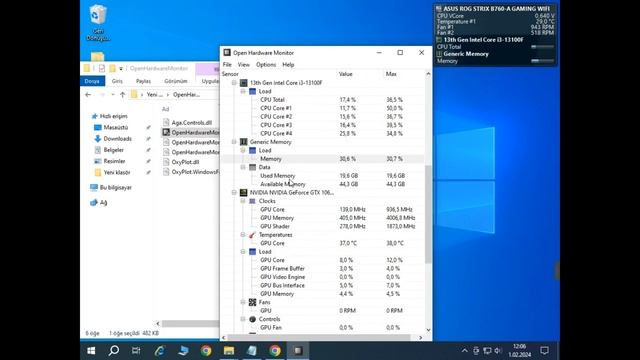Open the View menu in Open Hardware Monitor
This screenshot has height=360, width=640.
pyautogui.click(x=244, y=64)
